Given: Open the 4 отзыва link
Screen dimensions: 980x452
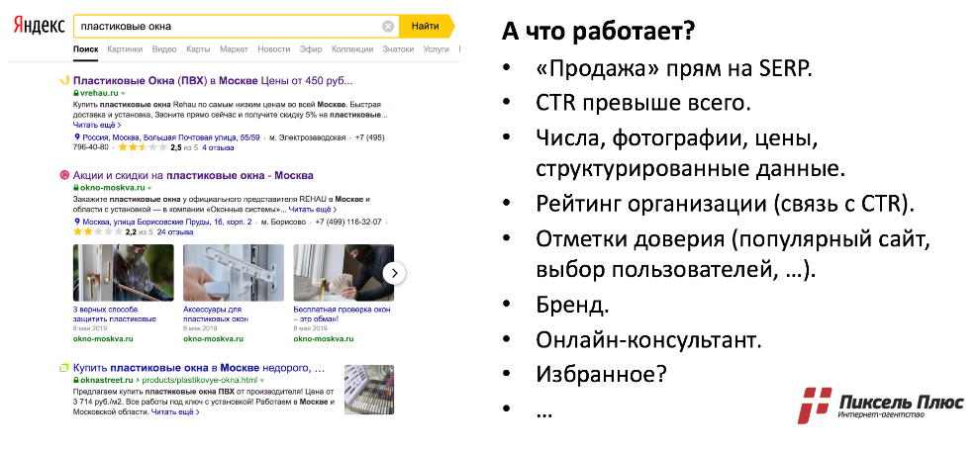Looking at the screenshot, I should click(218, 148).
